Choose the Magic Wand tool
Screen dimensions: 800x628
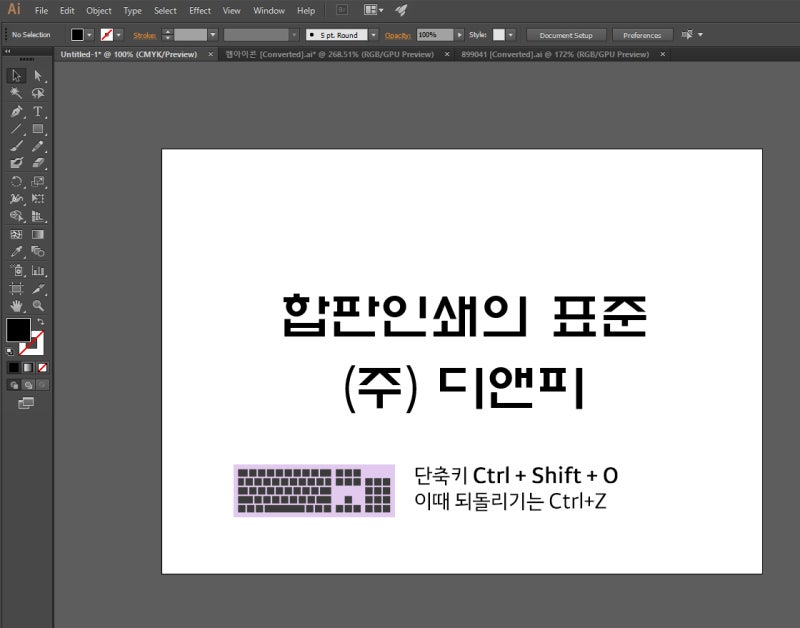(16, 93)
